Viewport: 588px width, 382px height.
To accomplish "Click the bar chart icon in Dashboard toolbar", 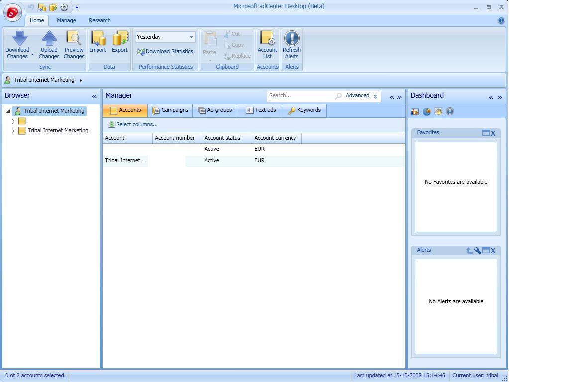I will (x=415, y=111).
